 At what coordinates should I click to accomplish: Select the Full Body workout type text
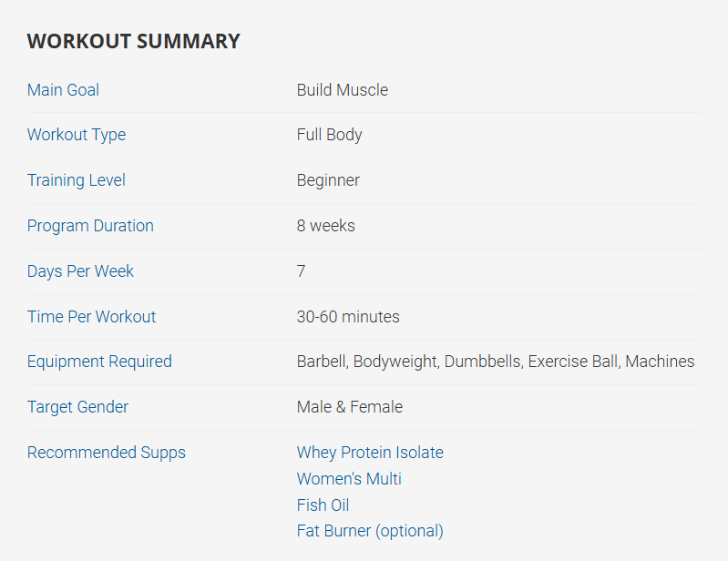pyautogui.click(x=329, y=135)
